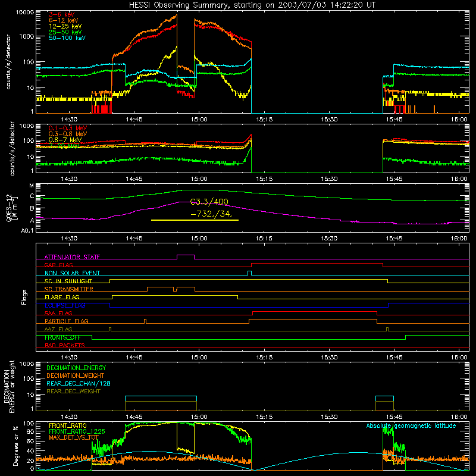
Task: Click the 10000 tick label in top panel
Action: 25,12
